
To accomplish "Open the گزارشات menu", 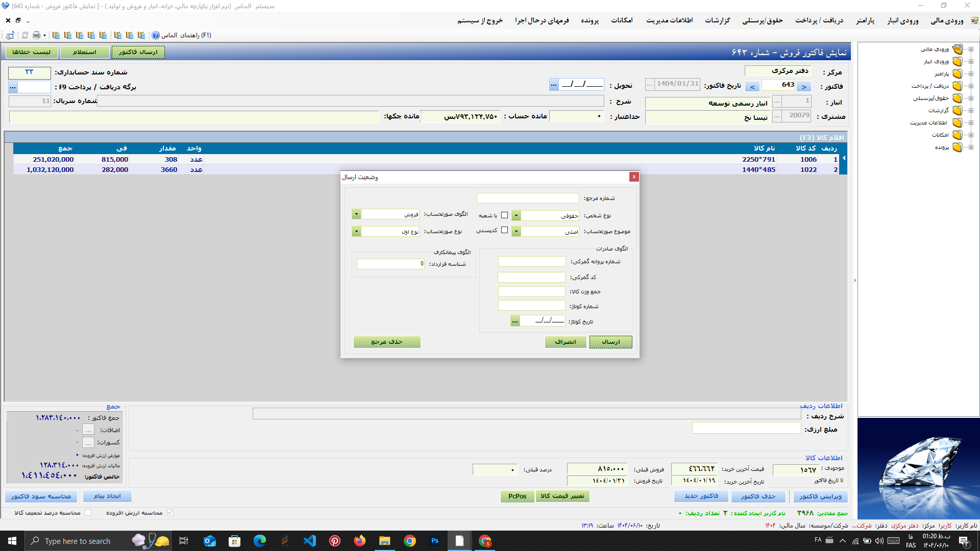I will 717,20.
